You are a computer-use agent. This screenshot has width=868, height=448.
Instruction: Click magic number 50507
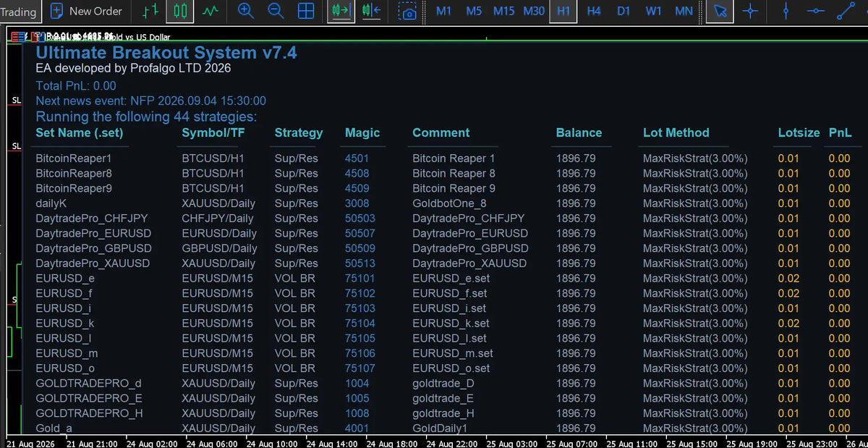tap(360, 233)
